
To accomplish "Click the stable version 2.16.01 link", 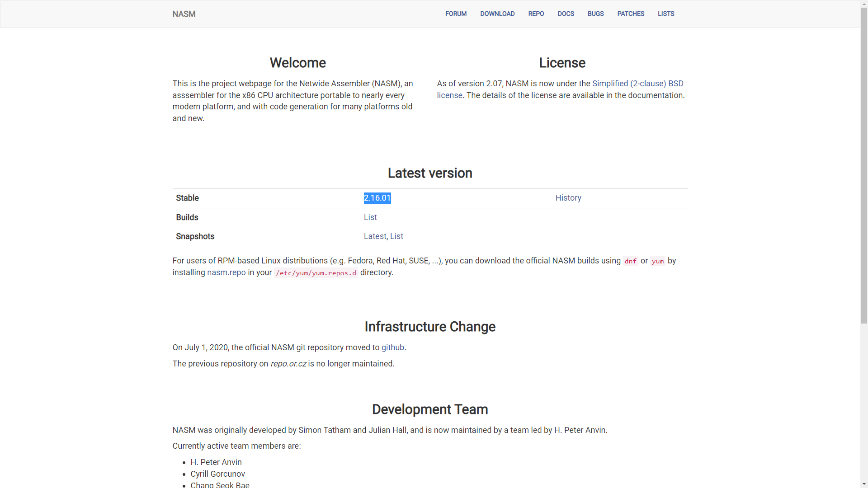I will click(377, 198).
